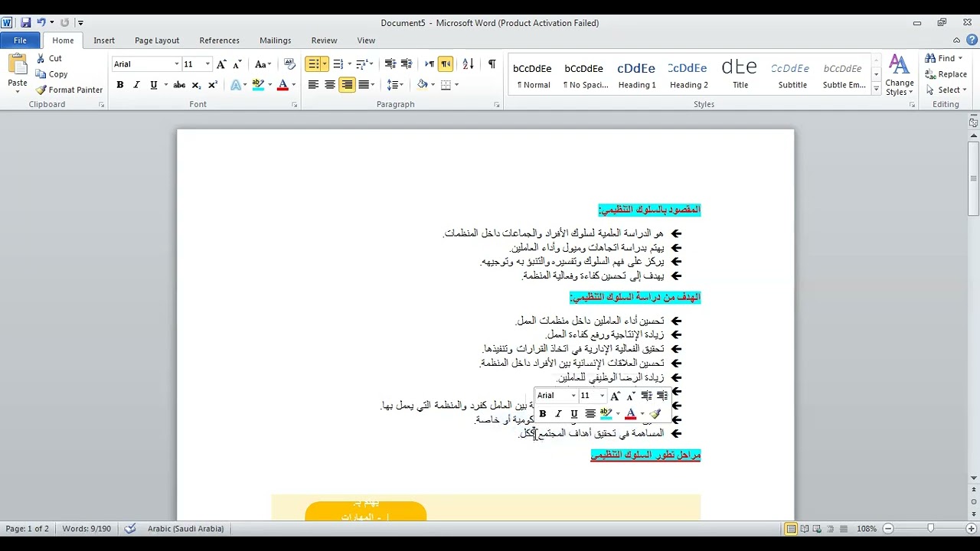Image resolution: width=980 pixels, height=551 pixels.
Task: Switch to Print Layout view in status bar
Action: click(791, 529)
